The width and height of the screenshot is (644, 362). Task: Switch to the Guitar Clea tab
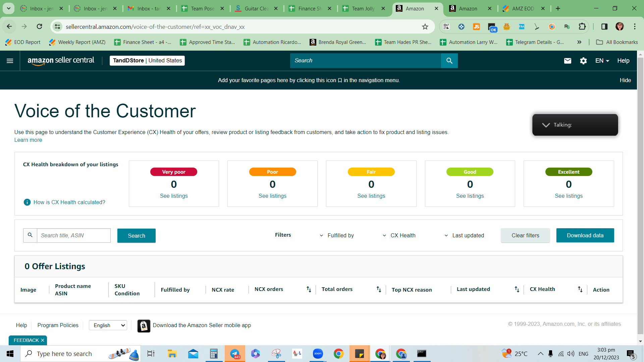pos(256,8)
